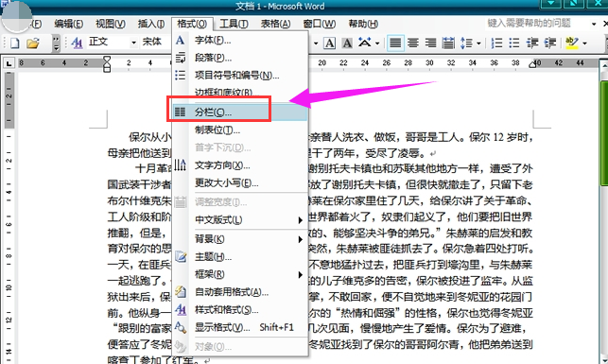Expand the toolbar options chevron
The width and height of the screenshot is (608, 364).
click(56, 43)
